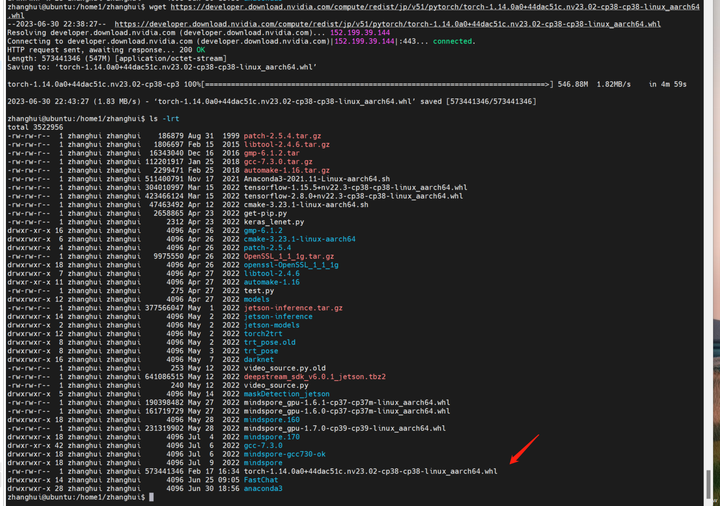Select the 200 OK response text
The width and height of the screenshot is (720, 506).
[x=192, y=50]
